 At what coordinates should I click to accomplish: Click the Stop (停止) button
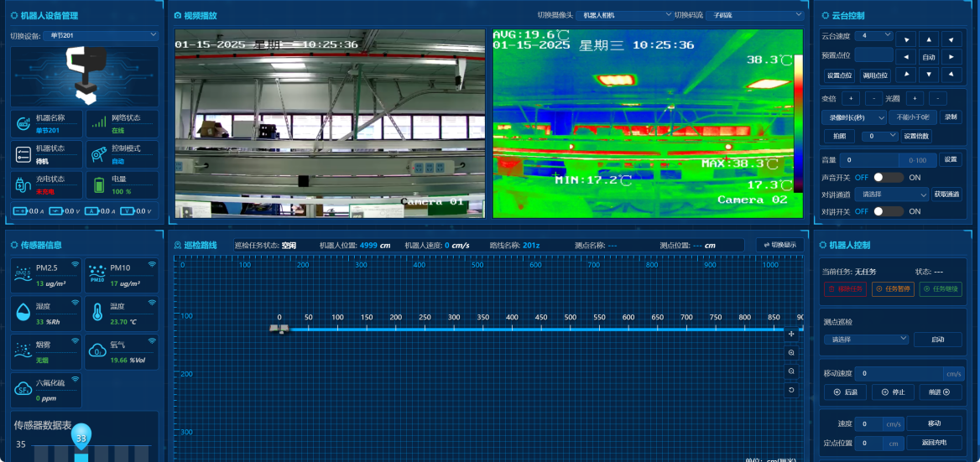(x=893, y=392)
